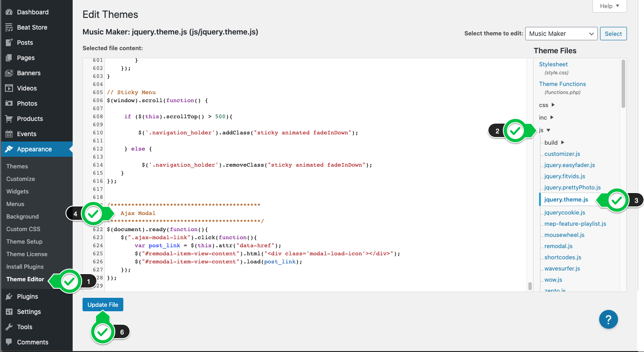The width and height of the screenshot is (644, 352).
Task: Click the Posts pushpin icon
Action: [x=9, y=43]
